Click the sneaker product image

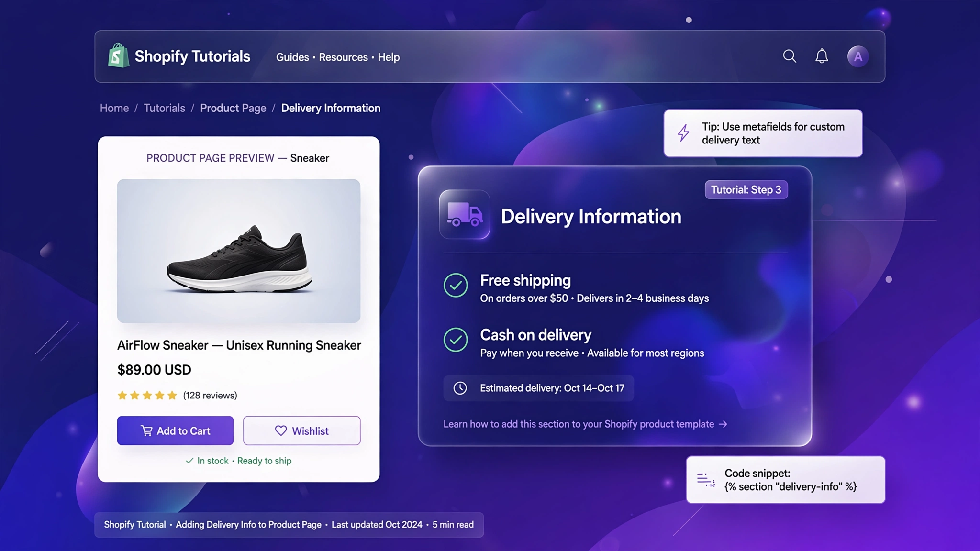239,251
